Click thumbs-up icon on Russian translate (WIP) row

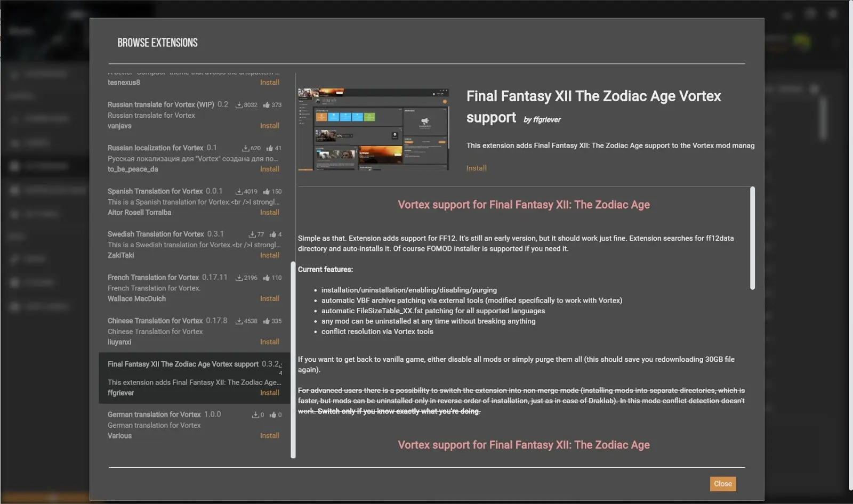coord(266,105)
